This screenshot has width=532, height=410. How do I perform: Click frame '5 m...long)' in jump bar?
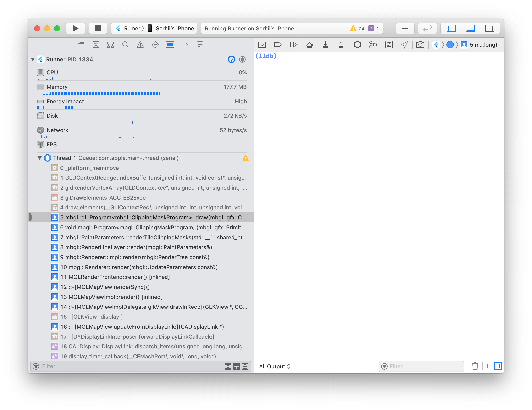(x=479, y=45)
